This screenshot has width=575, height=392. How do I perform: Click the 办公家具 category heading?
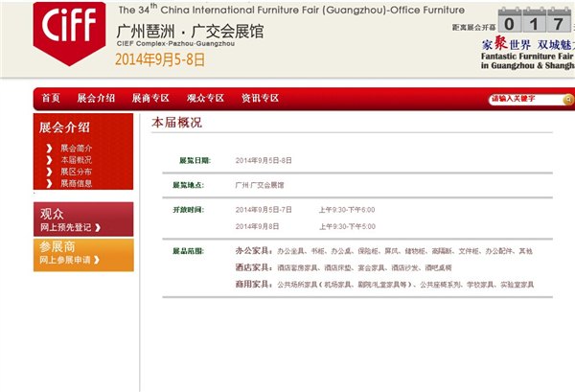(x=253, y=251)
